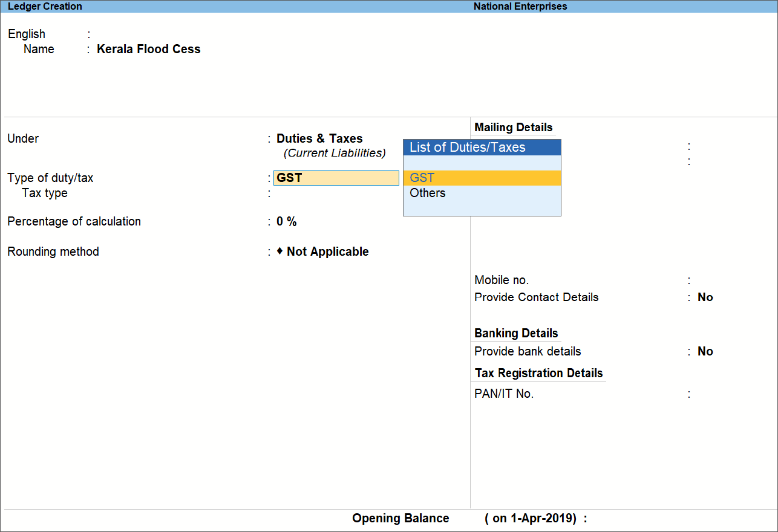Click the Banking Details heading
Image resolution: width=778 pixels, height=532 pixels.
pyautogui.click(x=516, y=333)
